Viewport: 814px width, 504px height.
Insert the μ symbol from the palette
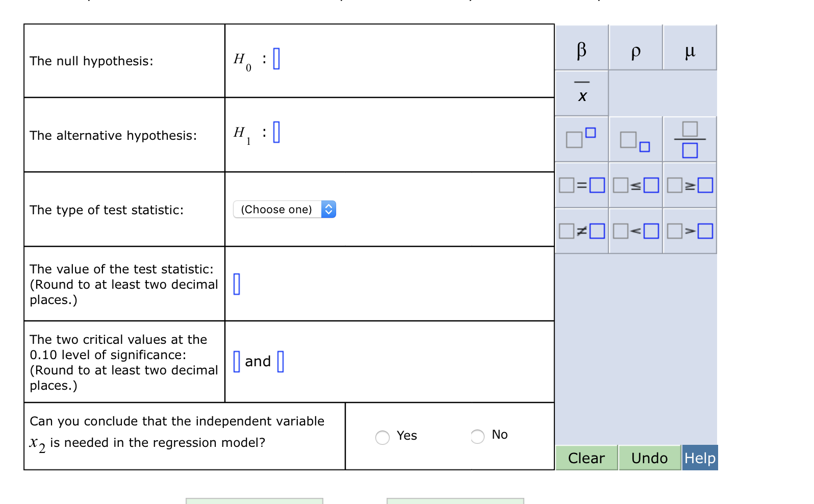[690, 49]
